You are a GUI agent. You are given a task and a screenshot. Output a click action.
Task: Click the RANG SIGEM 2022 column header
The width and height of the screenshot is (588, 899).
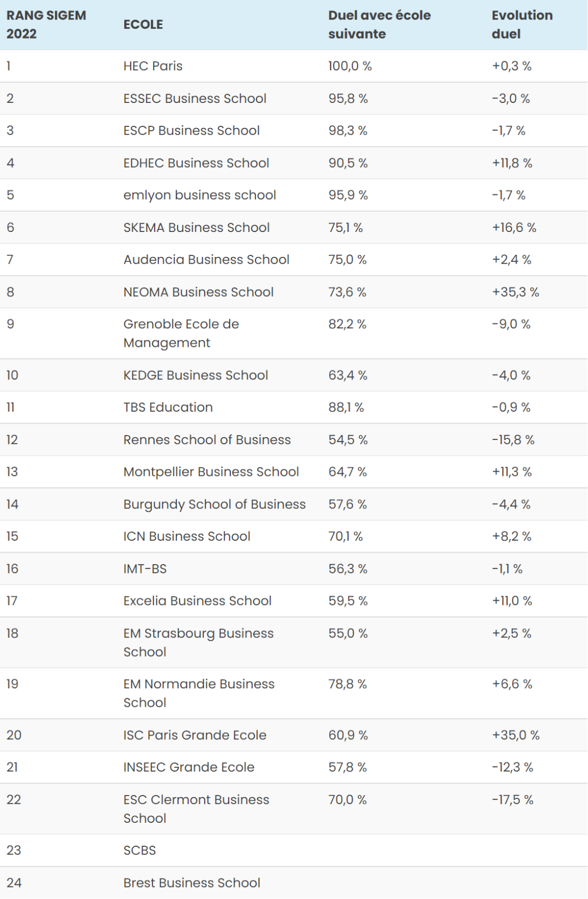(46, 25)
